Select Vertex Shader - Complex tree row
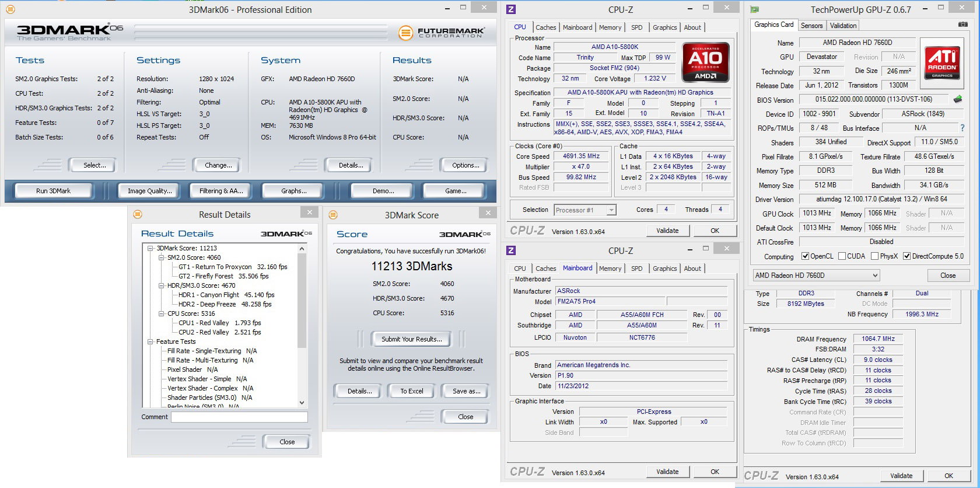980x488 pixels. (211, 388)
